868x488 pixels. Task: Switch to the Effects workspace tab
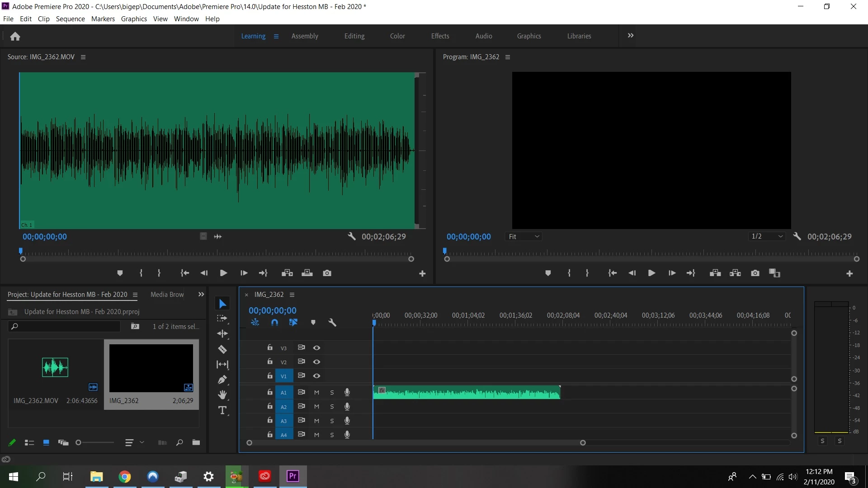click(440, 36)
